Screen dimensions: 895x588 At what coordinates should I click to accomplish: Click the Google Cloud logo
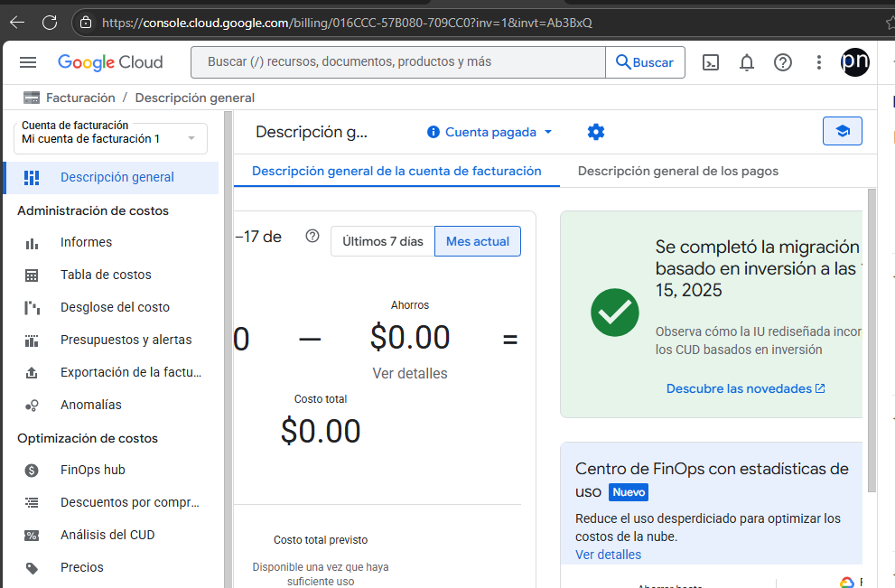pyautogui.click(x=110, y=62)
